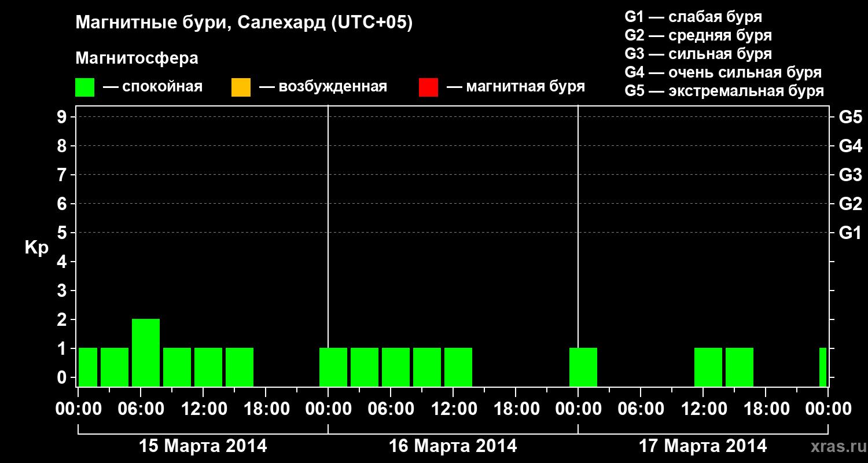Click 'G4 — очень сильная буря' legend line
Image resolution: width=868 pixels, height=463 pixels.
pos(723,72)
